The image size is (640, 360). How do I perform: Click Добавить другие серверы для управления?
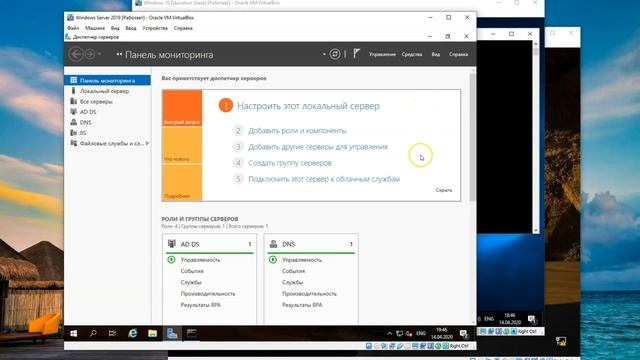(x=318, y=147)
